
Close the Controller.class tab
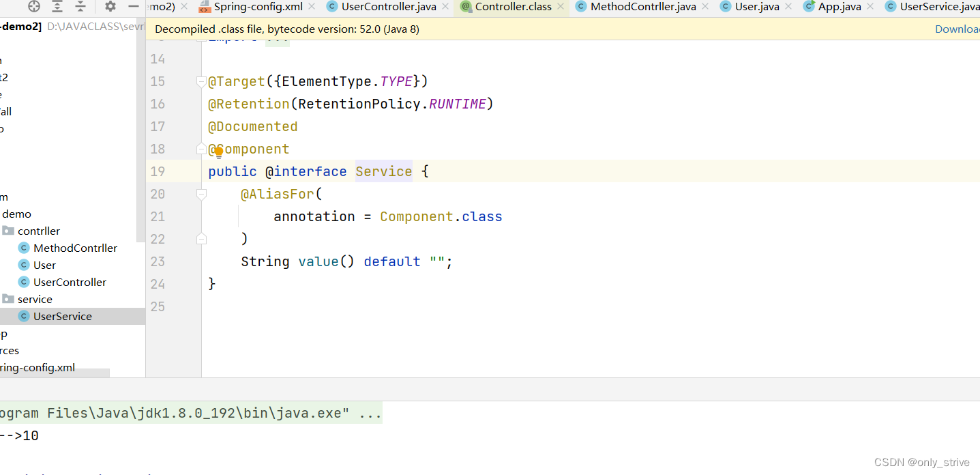561,7
